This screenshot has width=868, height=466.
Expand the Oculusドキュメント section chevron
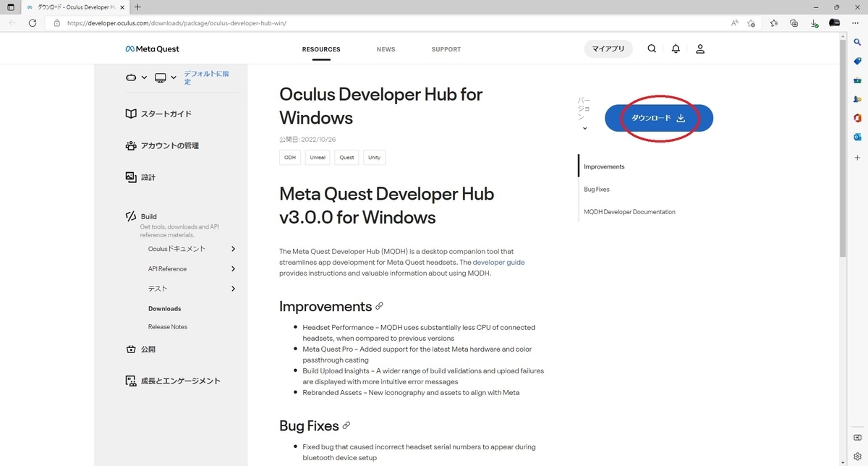[233, 248]
